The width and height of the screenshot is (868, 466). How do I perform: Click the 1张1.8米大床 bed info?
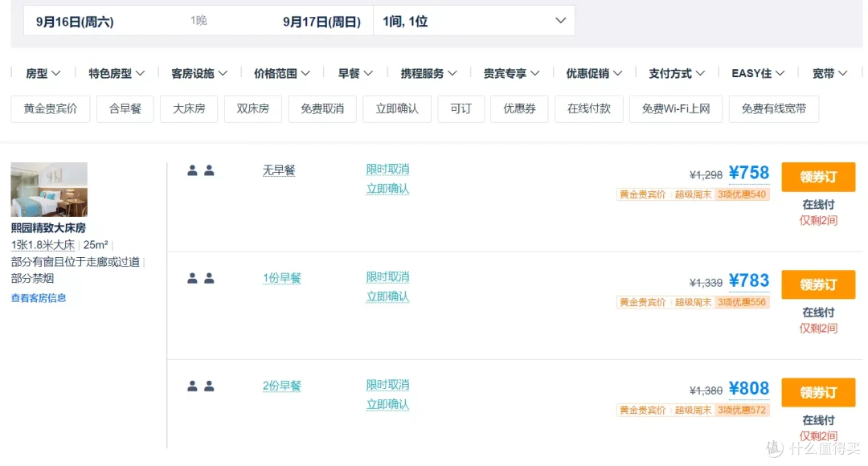[x=43, y=244]
